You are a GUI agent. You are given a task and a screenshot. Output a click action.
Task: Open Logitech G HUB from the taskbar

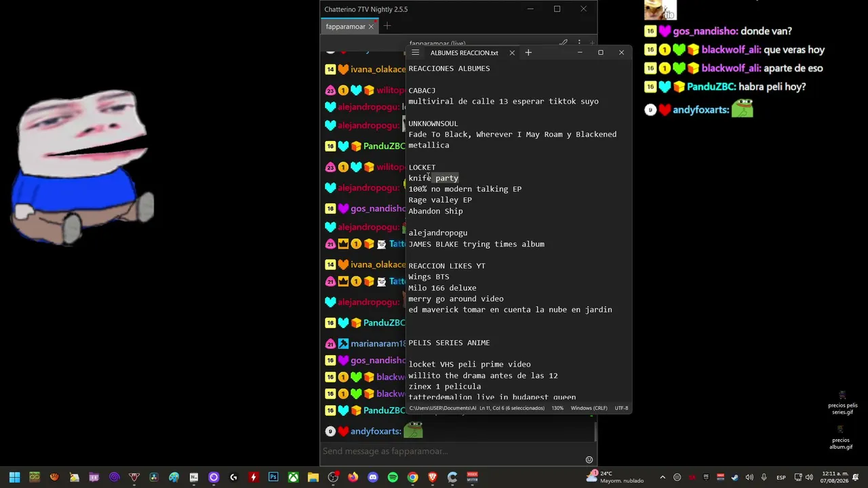point(233,477)
